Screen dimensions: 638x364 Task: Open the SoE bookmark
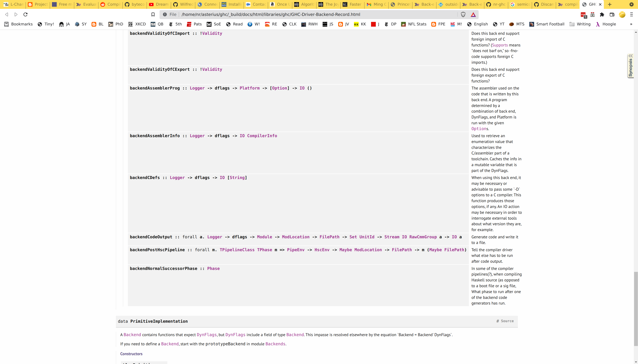(214, 24)
